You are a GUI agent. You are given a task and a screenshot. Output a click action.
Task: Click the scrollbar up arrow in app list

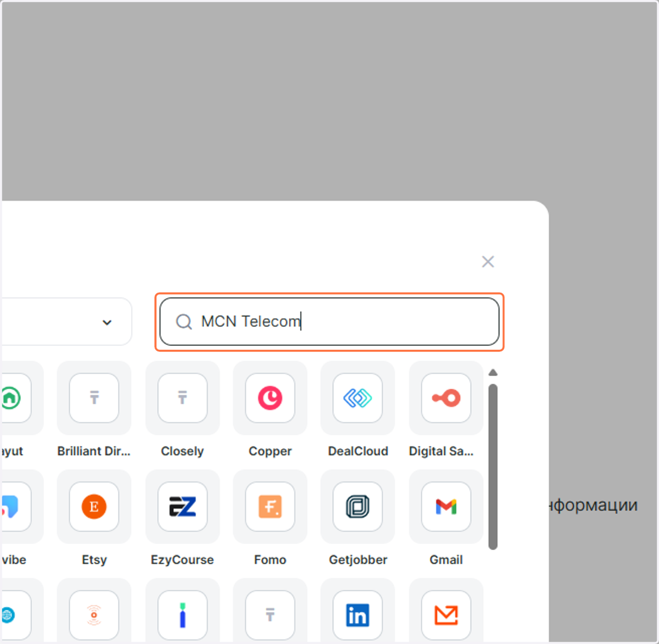[x=493, y=373]
